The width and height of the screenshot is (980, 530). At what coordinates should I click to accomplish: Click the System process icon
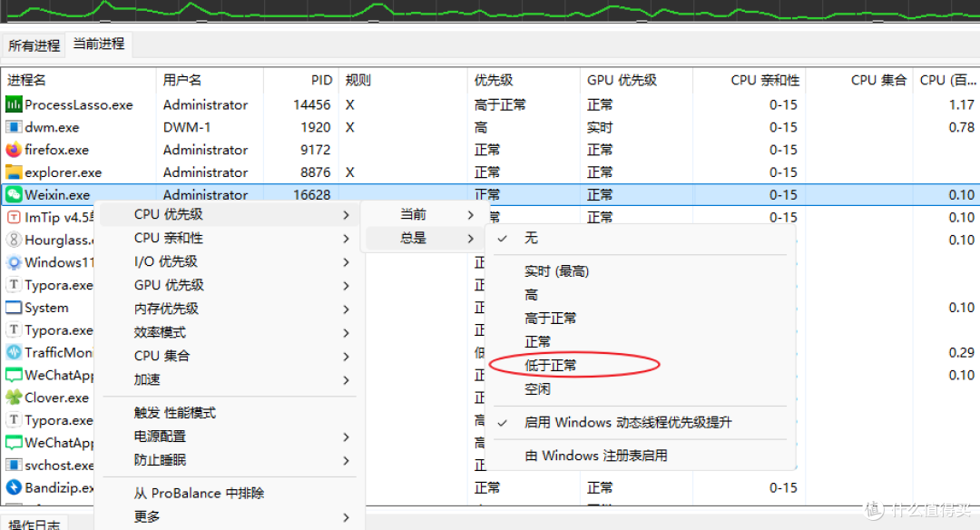tap(14, 308)
